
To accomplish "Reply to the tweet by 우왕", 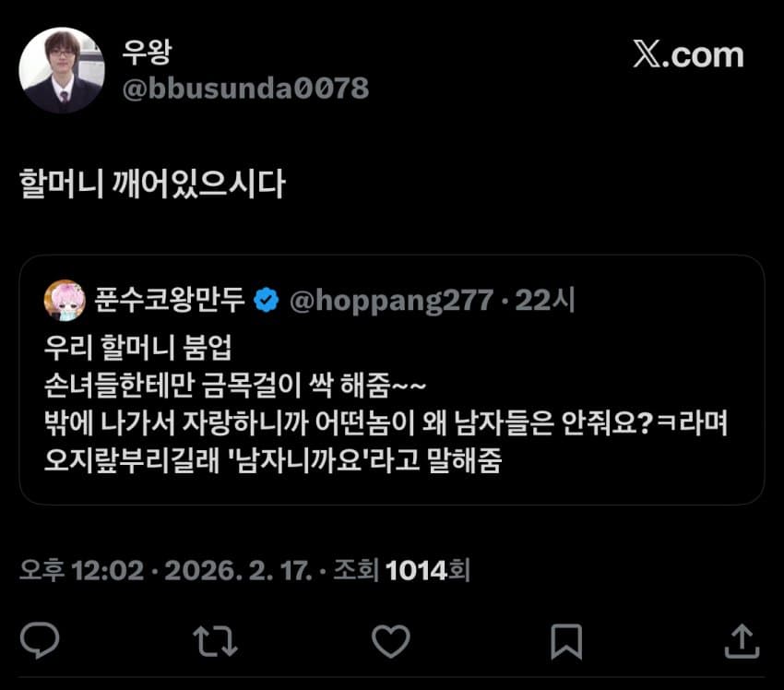I will pyautogui.click(x=39, y=641).
